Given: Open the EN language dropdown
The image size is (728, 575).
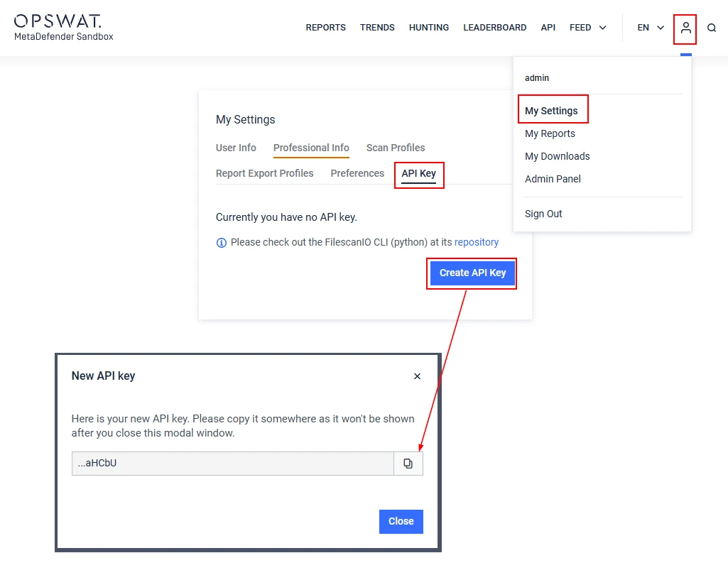Looking at the screenshot, I should 651,28.
